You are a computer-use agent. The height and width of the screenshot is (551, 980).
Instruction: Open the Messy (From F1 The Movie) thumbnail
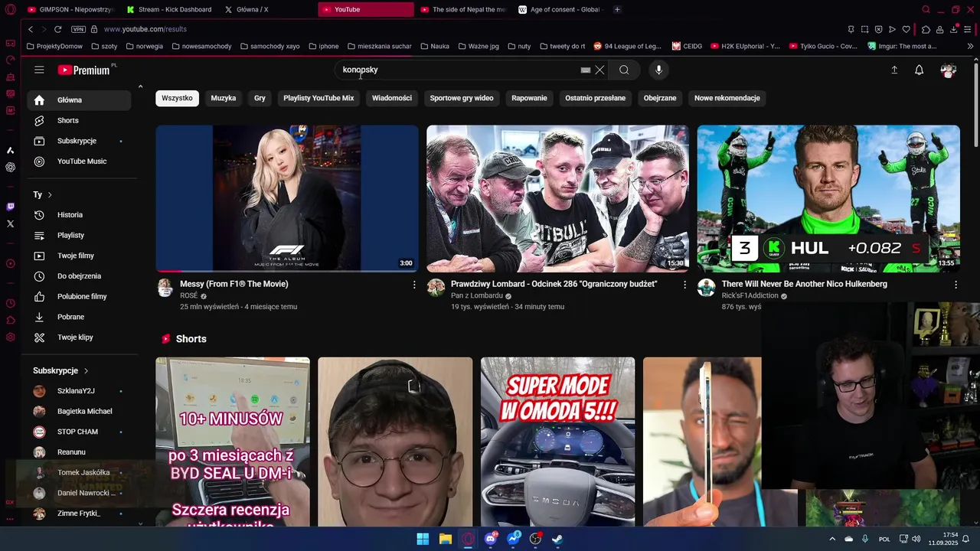[x=287, y=199]
